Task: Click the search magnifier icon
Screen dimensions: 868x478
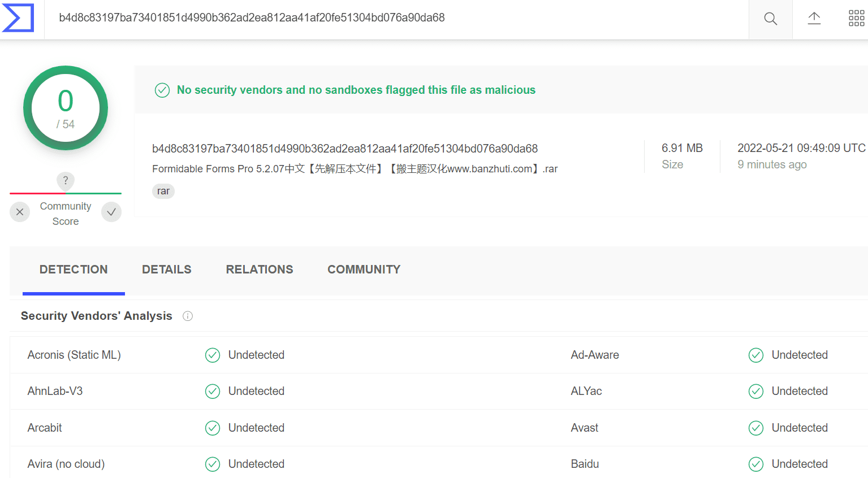Action: tap(770, 19)
